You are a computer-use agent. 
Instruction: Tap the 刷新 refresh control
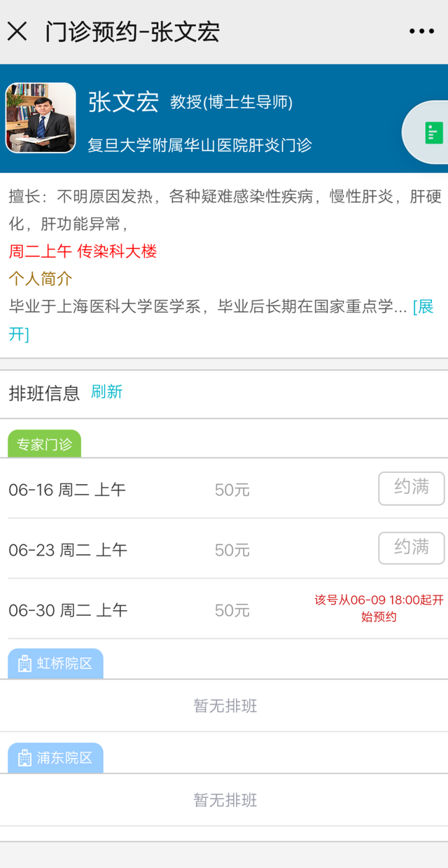point(108,392)
